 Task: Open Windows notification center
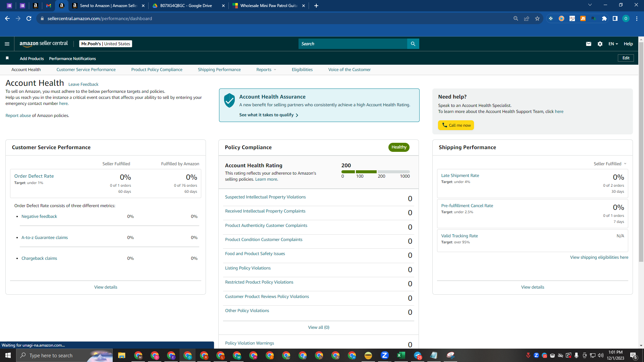pyautogui.click(x=634, y=356)
